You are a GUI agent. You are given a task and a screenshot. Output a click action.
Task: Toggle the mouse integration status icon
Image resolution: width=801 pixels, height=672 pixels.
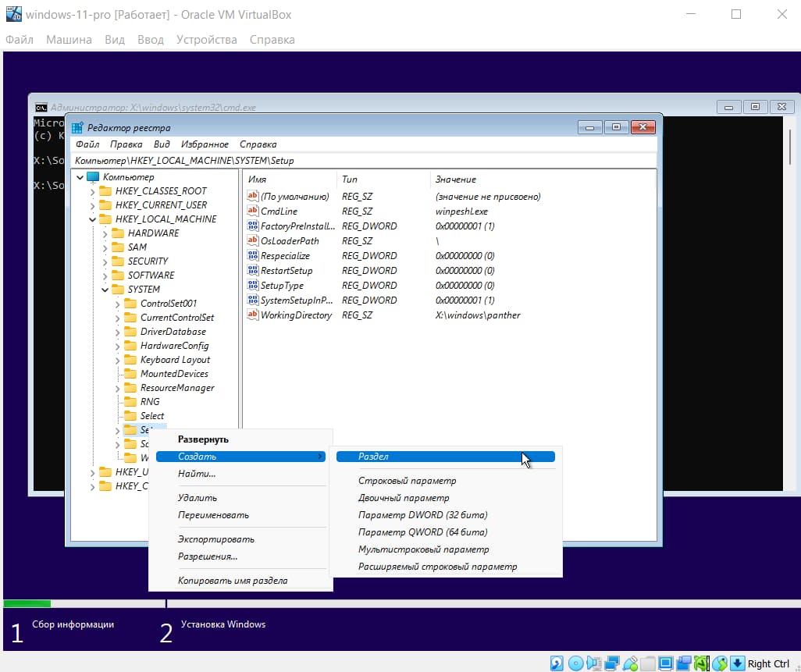coord(720,663)
